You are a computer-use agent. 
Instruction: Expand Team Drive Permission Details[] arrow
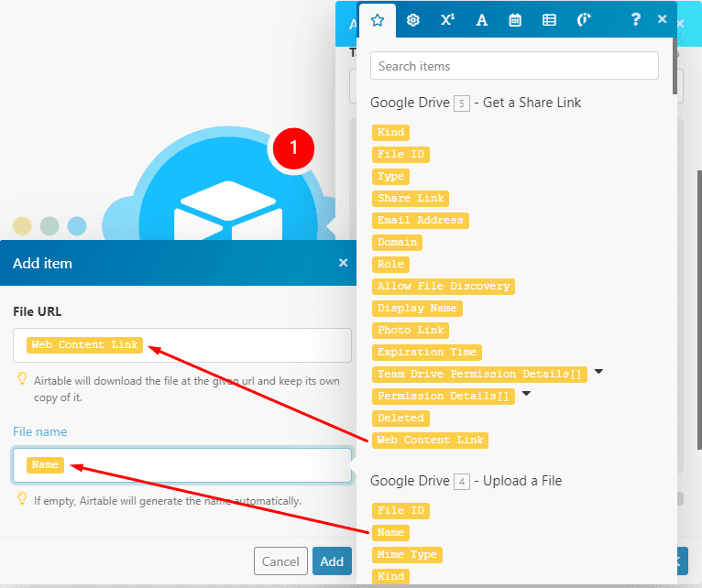(x=598, y=372)
